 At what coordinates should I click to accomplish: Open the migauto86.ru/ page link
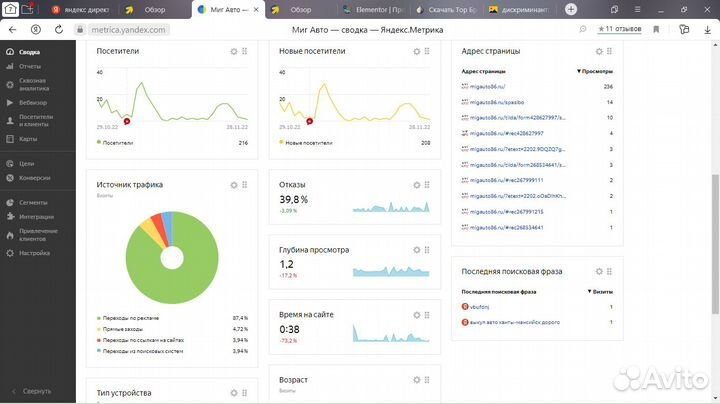click(487, 86)
